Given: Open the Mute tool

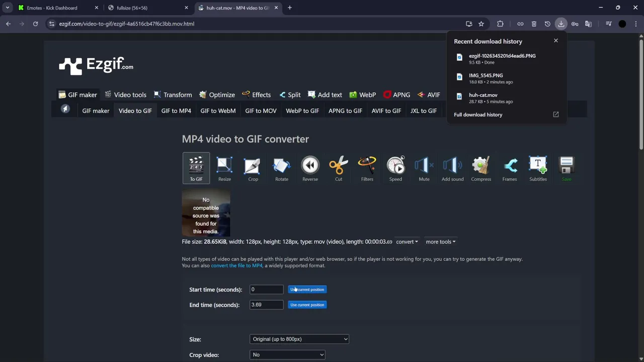Looking at the screenshot, I should point(424,168).
